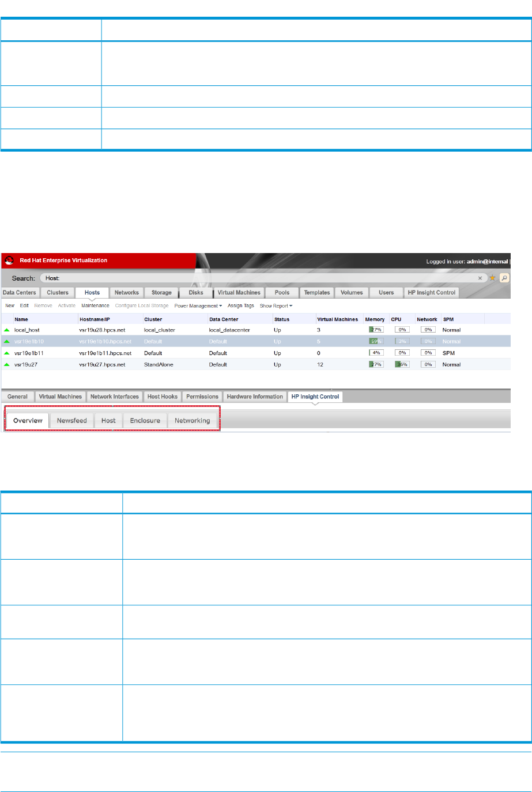532x792 pixels.
Task: Bookmark the search using the star icon
Action: (x=492, y=278)
